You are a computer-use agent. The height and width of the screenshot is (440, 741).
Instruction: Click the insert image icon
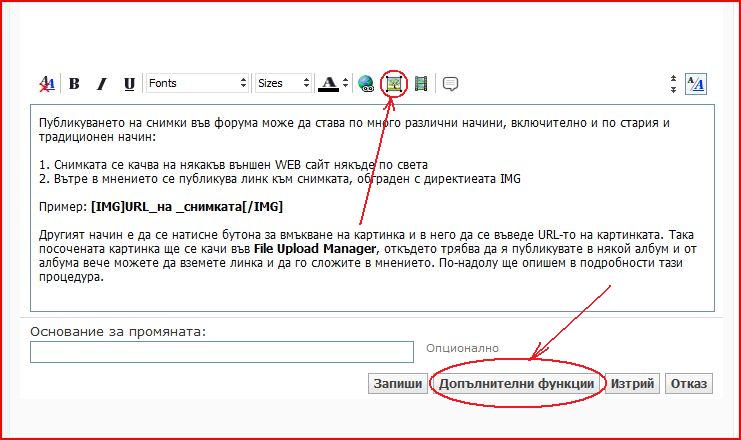click(394, 84)
